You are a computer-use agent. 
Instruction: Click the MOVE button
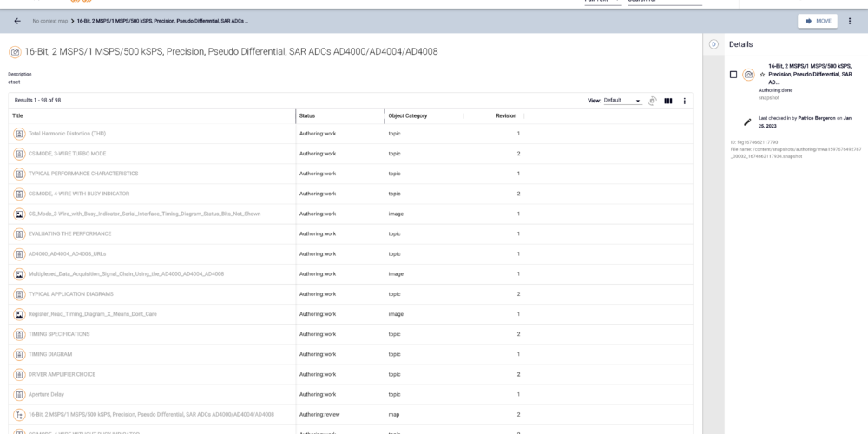tap(818, 21)
